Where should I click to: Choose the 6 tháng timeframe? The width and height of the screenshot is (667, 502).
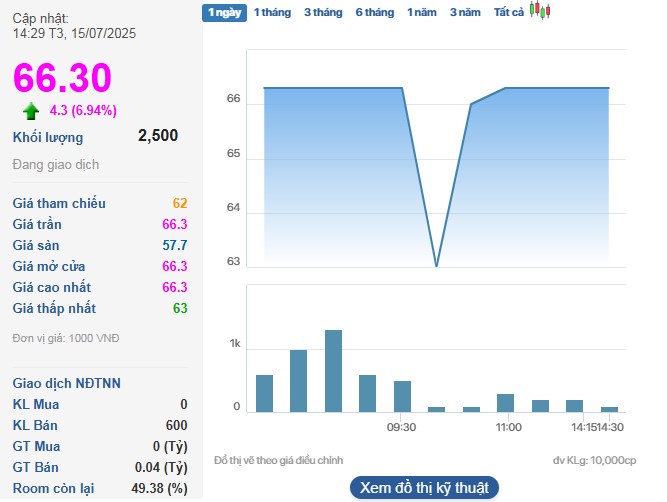tap(374, 12)
